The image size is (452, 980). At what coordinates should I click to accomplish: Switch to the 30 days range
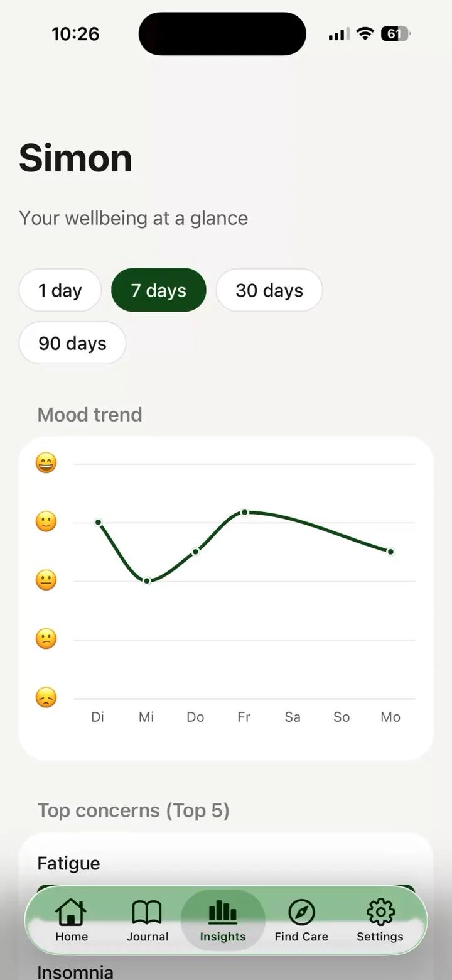(269, 290)
